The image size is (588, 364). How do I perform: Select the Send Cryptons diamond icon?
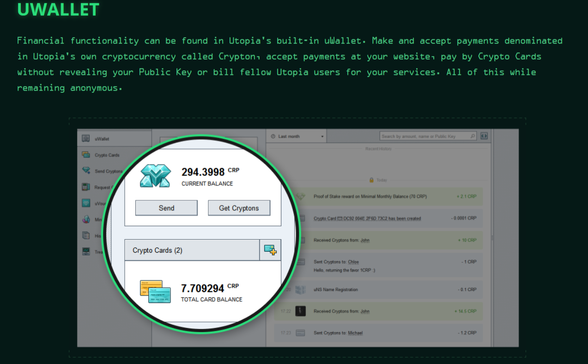[x=85, y=170]
